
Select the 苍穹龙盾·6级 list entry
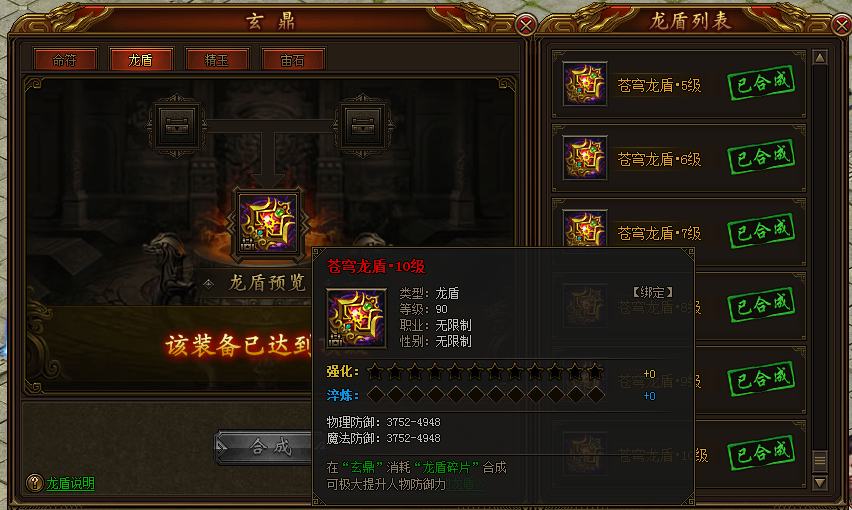[x=679, y=158]
